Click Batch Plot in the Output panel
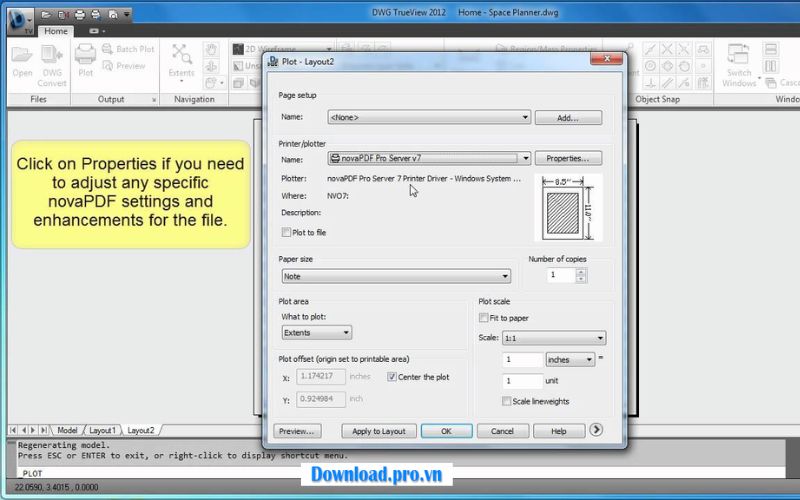Viewport: 800px width, 500px height. click(128, 49)
